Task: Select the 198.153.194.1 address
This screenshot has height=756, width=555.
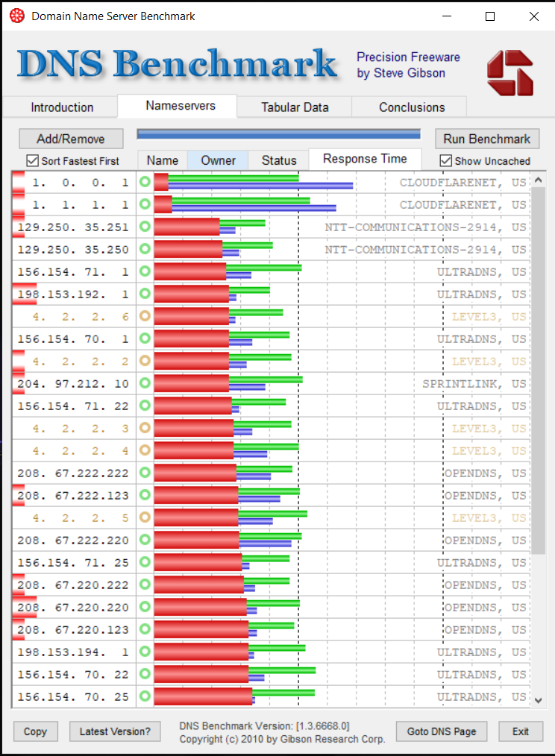Action: (73, 652)
